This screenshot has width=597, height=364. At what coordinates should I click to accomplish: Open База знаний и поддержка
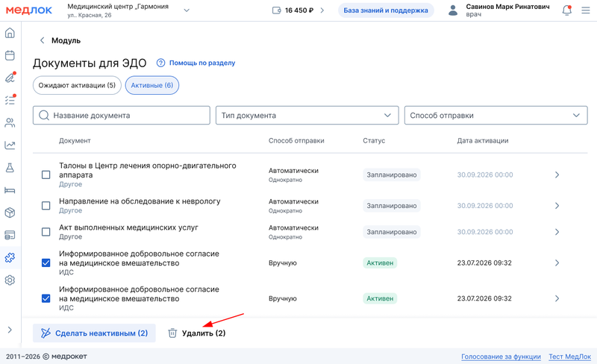click(386, 10)
